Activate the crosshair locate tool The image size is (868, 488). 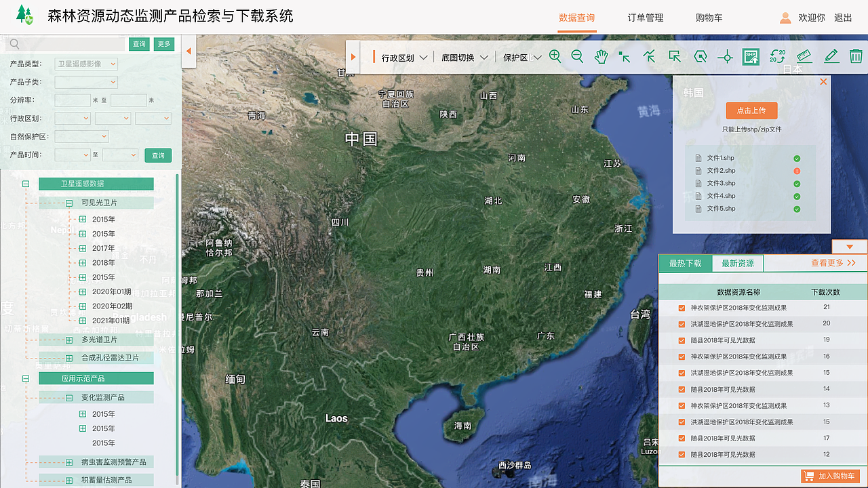click(x=726, y=57)
